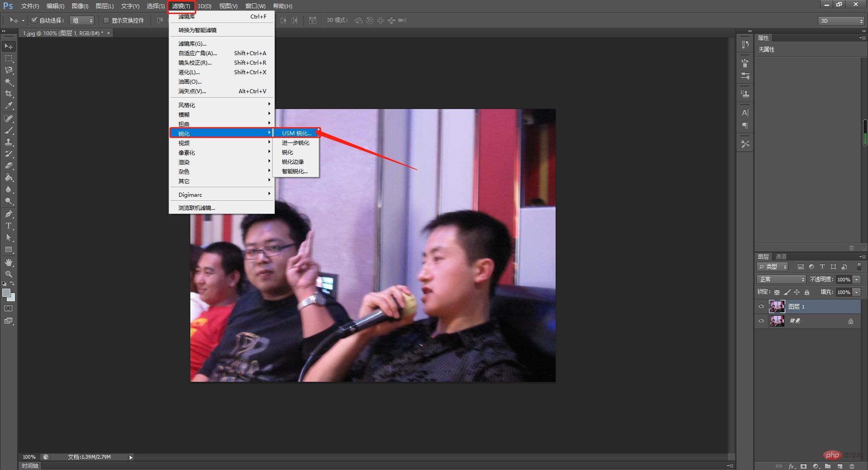Click 浏览联机滤镜... menu entry
Screen dimensions: 868x470
tap(222, 208)
